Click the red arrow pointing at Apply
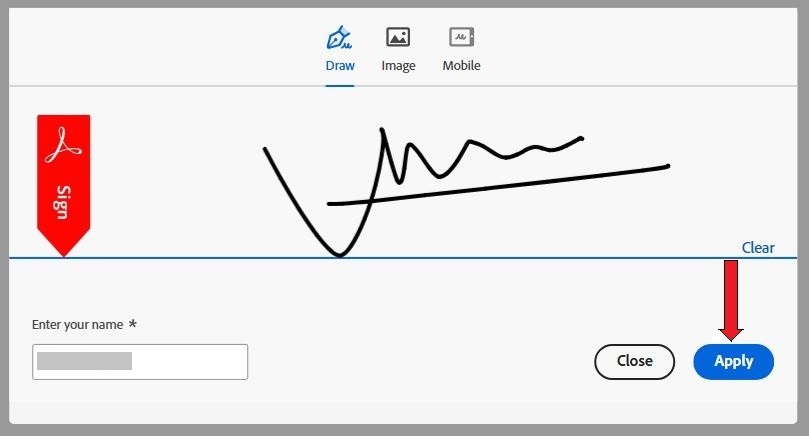809x436 pixels. [x=731, y=298]
